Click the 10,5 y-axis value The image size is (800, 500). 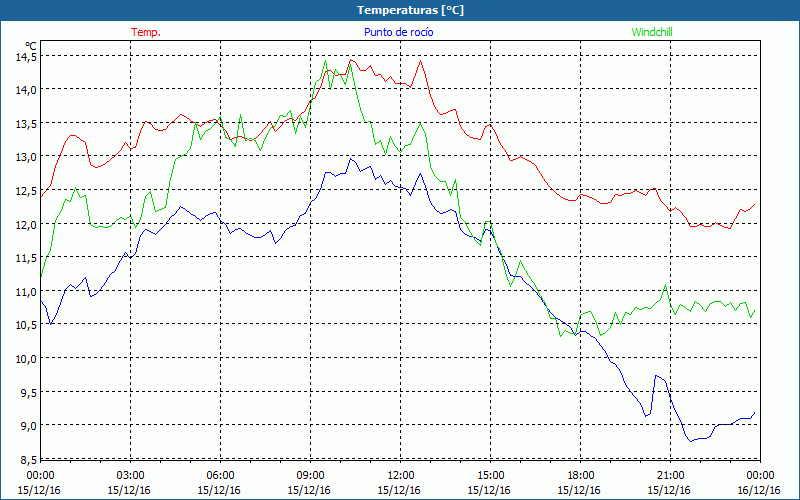coord(26,325)
